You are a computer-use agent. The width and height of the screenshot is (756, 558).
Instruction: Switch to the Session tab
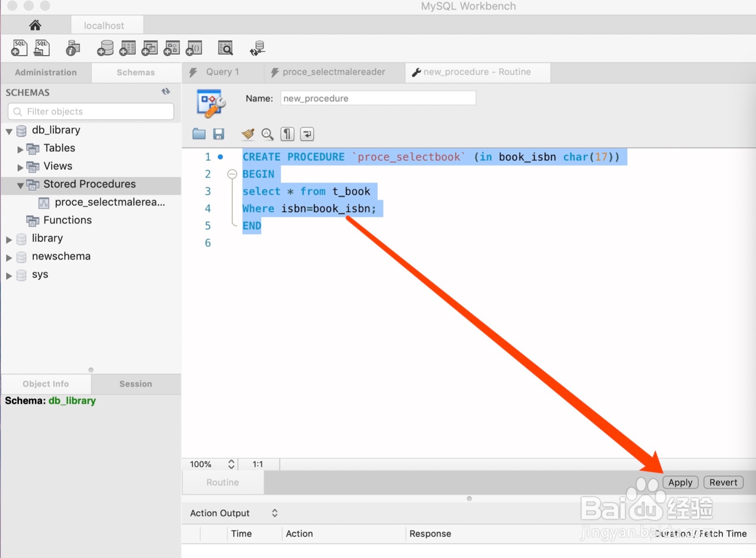pyautogui.click(x=136, y=384)
